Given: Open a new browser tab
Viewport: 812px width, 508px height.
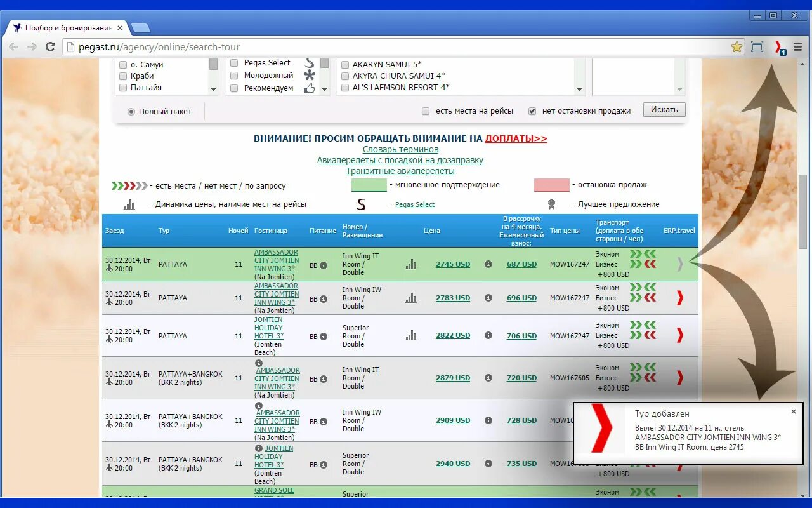Looking at the screenshot, I should [140, 28].
